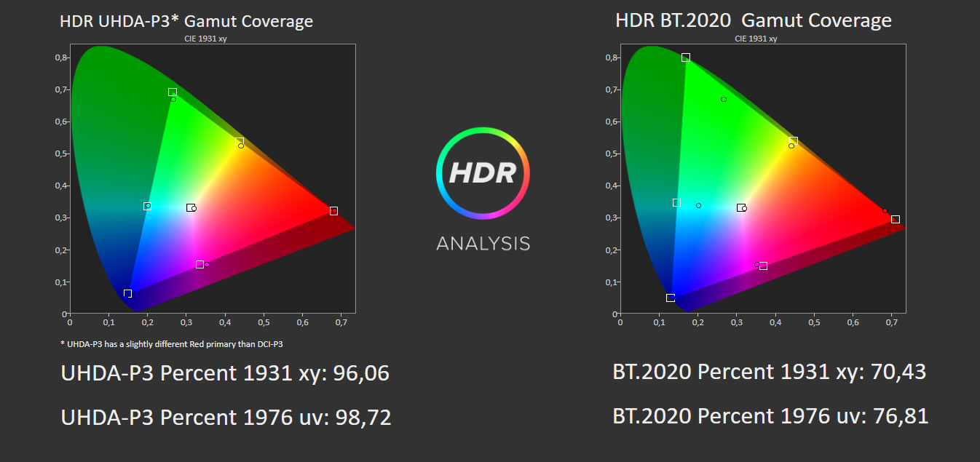980x462 pixels.
Task: Click 'UHDA-P3 Percent 1931 xy: 96,06' text
Action: [x=225, y=374]
